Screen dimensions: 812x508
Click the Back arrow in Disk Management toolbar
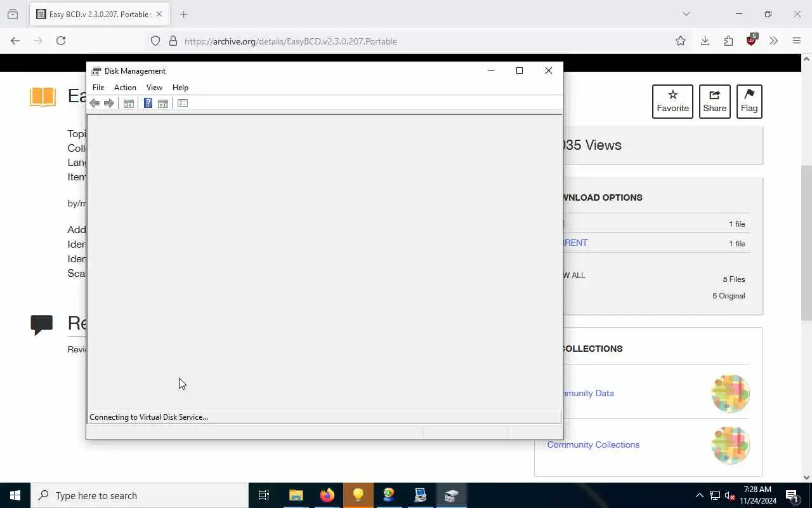(x=95, y=104)
